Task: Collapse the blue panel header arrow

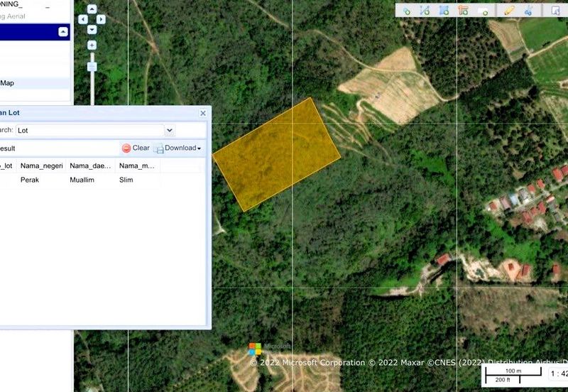Action: (x=63, y=32)
